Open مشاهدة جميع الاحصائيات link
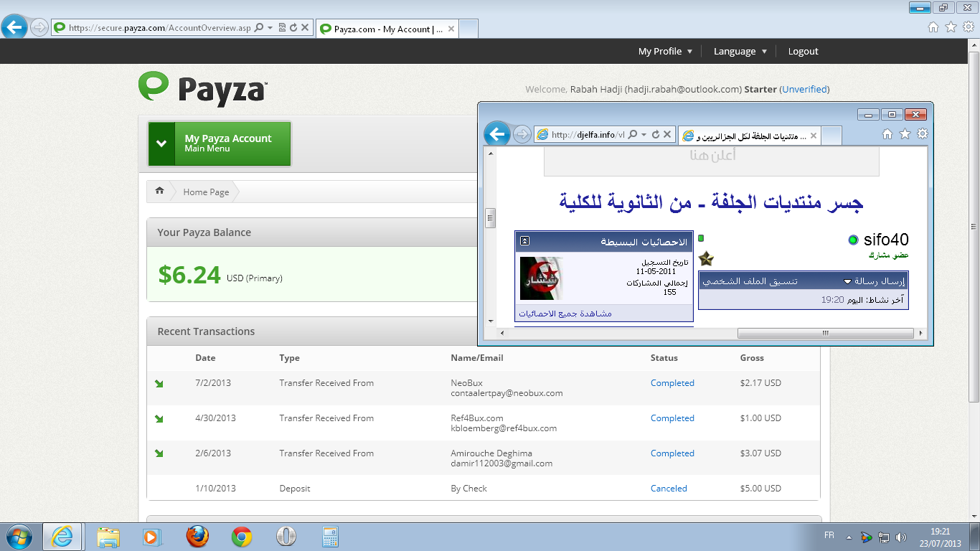This screenshot has height=551, width=980. pyautogui.click(x=565, y=314)
